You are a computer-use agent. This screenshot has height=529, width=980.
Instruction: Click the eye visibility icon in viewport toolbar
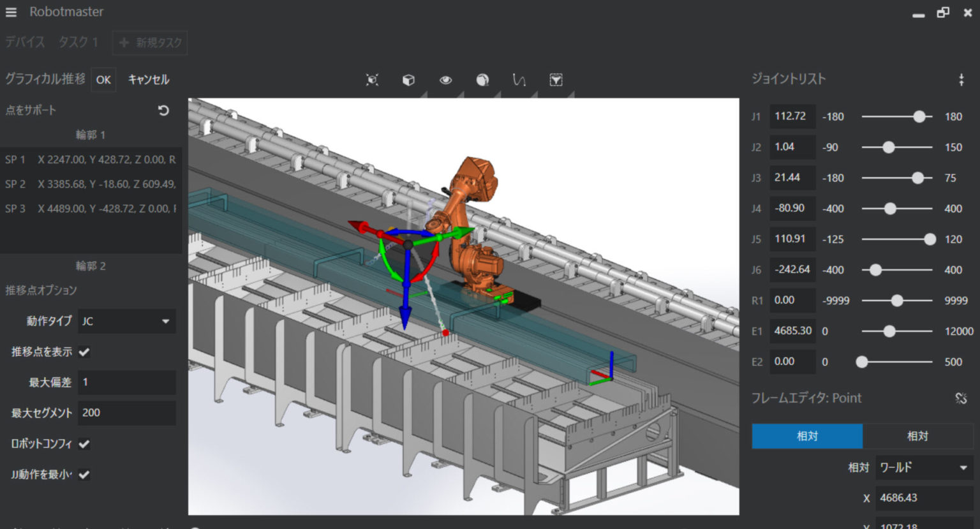point(445,80)
